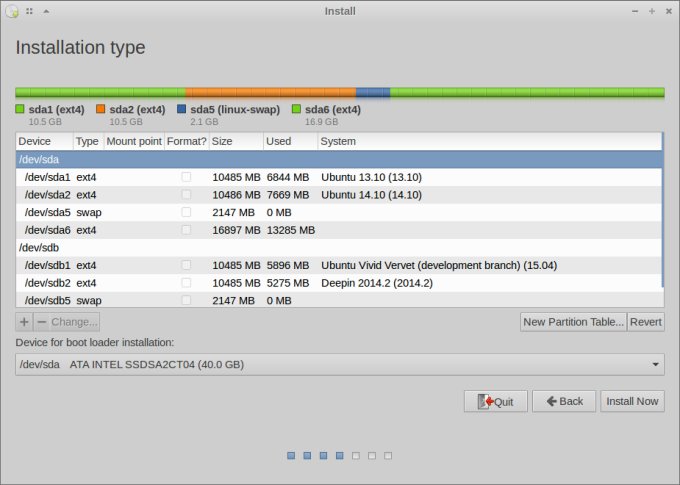Select the /dev/sda5 swap row

coord(339,212)
